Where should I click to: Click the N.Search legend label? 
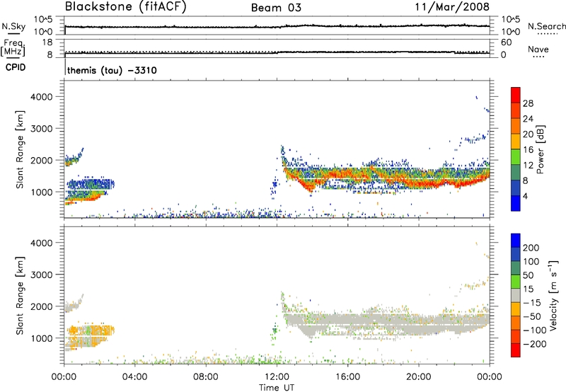[546, 26]
